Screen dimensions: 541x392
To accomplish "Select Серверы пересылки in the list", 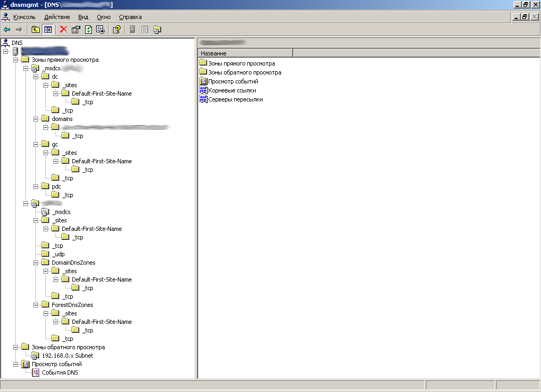I will 235,99.
